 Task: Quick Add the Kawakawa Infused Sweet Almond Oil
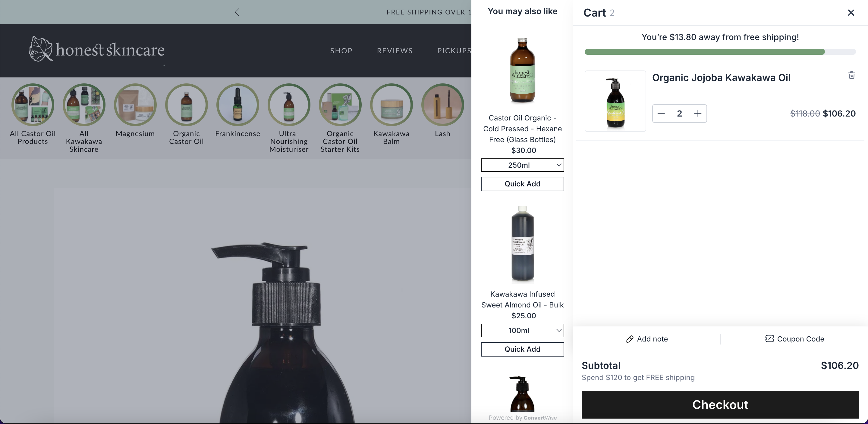[522, 349]
